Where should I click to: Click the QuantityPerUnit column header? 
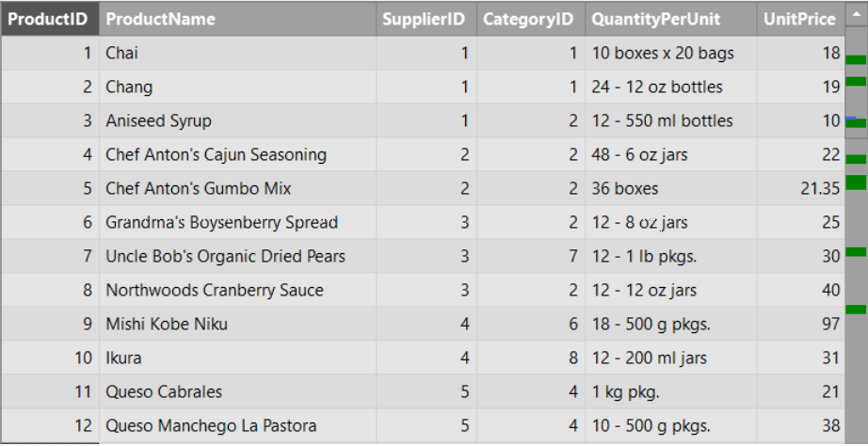pyautogui.click(x=671, y=19)
